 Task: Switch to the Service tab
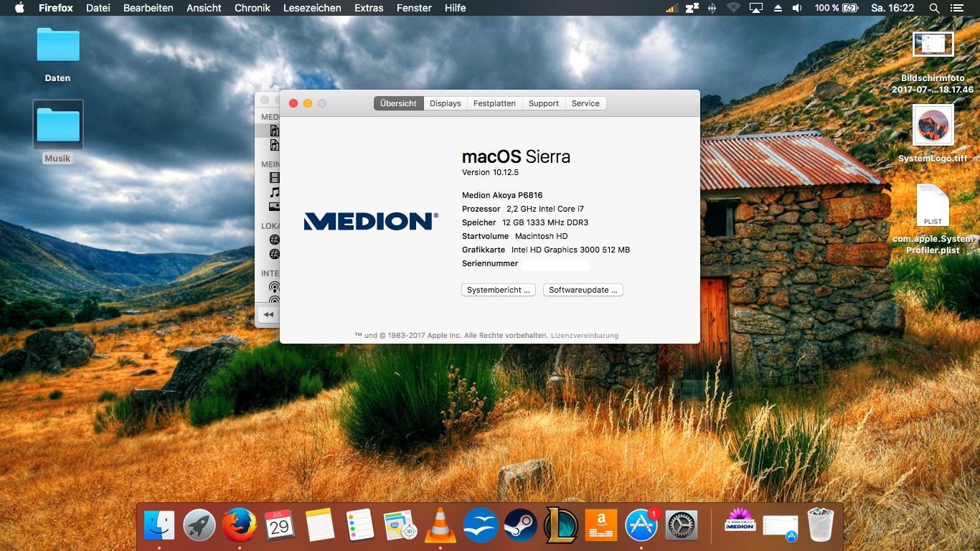tap(585, 103)
